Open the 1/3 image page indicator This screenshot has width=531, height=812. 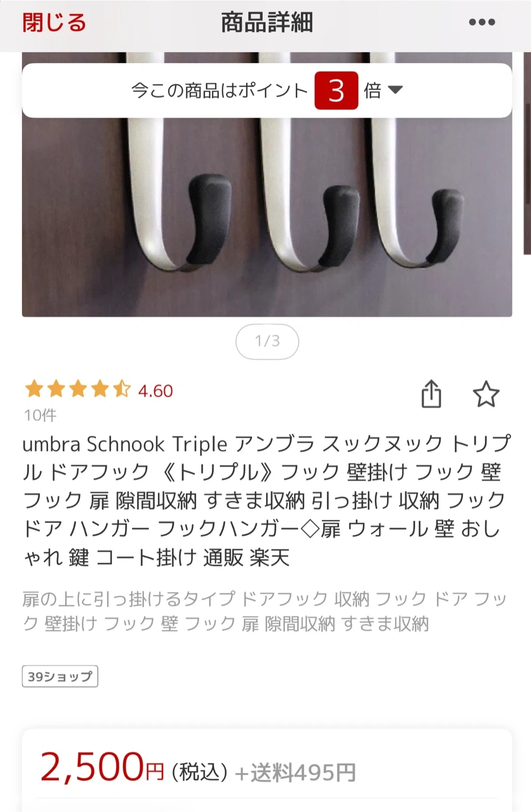267,341
